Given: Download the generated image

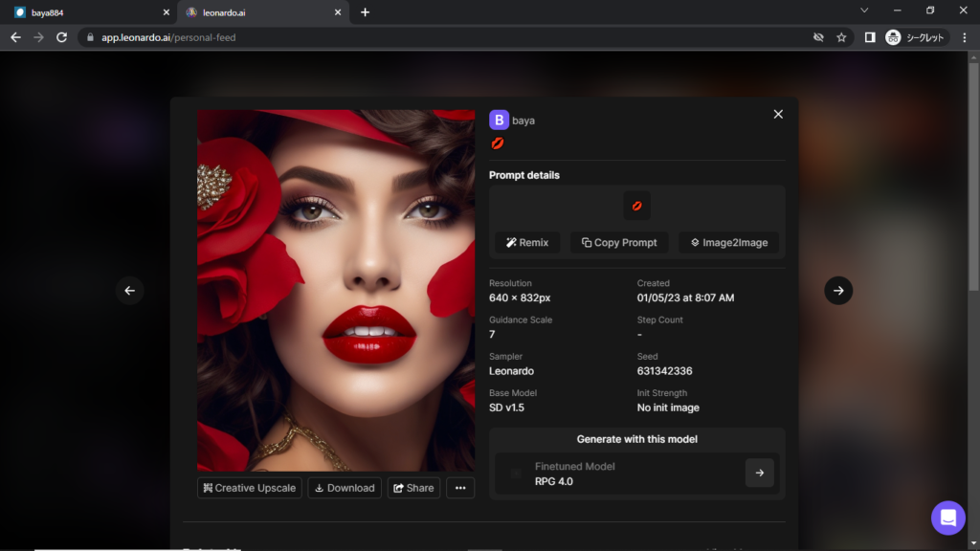Looking at the screenshot, I should pyautogui.click(x=345, y=488).
